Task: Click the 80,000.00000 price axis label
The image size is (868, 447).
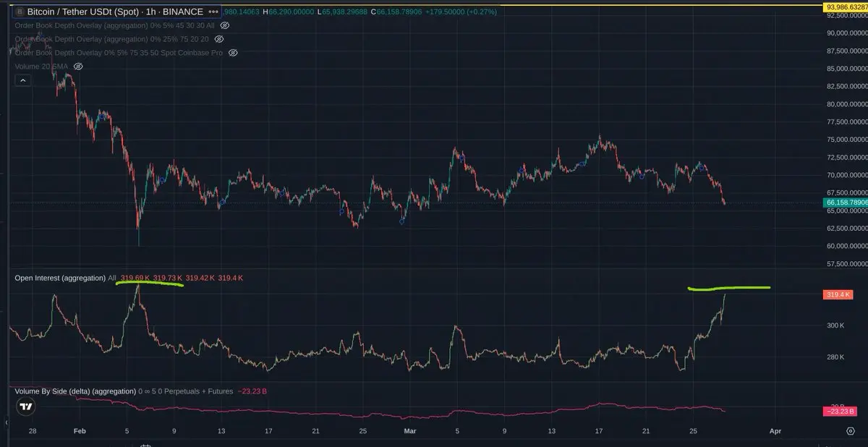Action: pos(846,104)
